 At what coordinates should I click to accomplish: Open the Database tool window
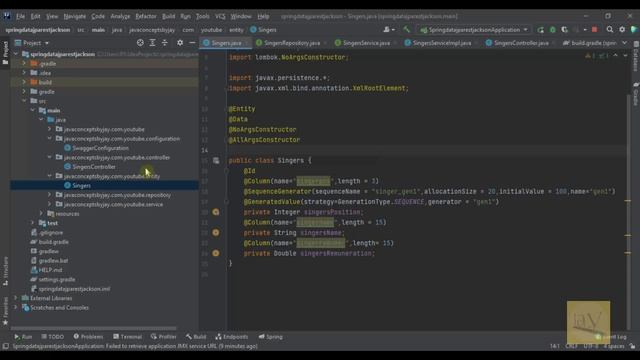(x=636, y=57)
